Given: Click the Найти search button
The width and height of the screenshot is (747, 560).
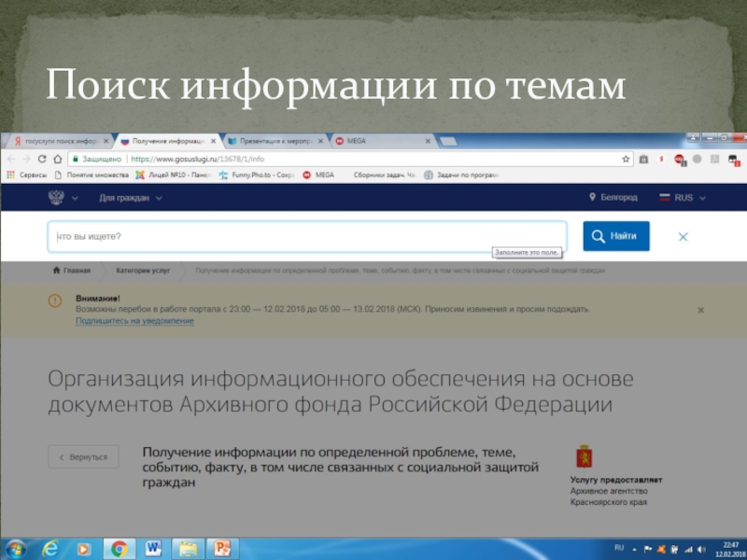Looking at the screenshot, I should [x=616, y=236].
